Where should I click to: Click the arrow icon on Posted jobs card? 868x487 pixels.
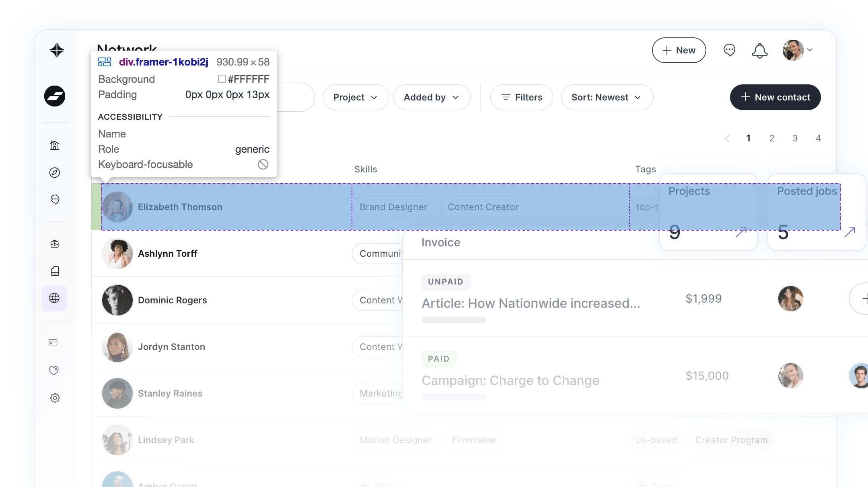(849, 232)
